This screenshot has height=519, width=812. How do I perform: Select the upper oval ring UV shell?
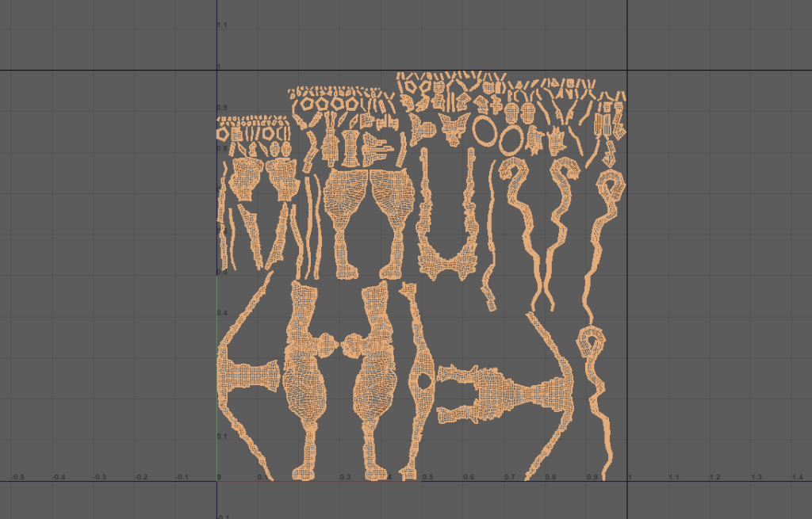[485, 131]
